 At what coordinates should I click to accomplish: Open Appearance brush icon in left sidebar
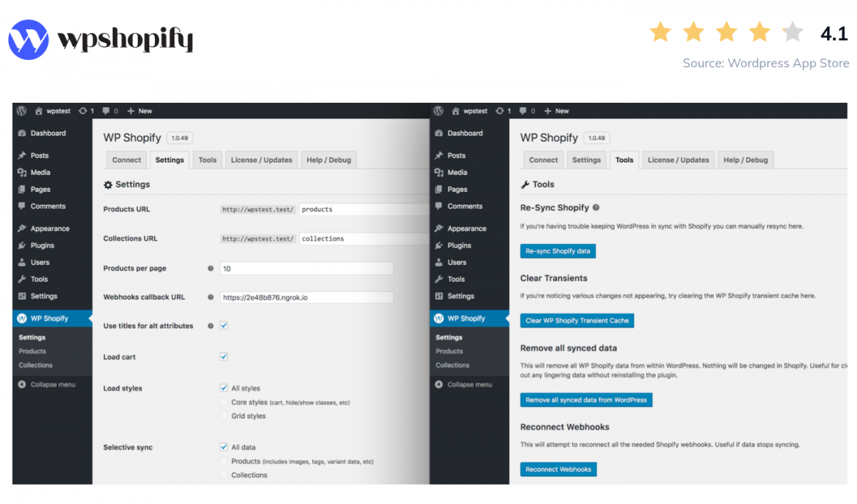tap(22, 228)
